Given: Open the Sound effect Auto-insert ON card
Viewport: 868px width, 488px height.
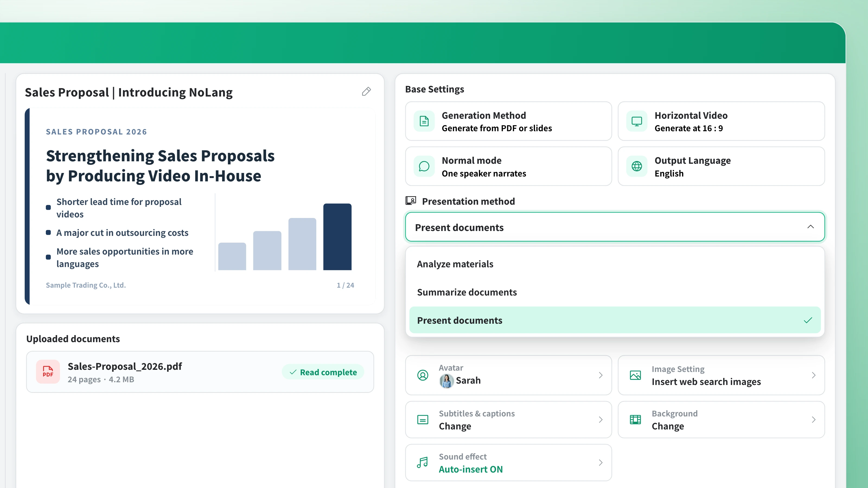Looking at the screenshot, I should [x=509, y=463].
